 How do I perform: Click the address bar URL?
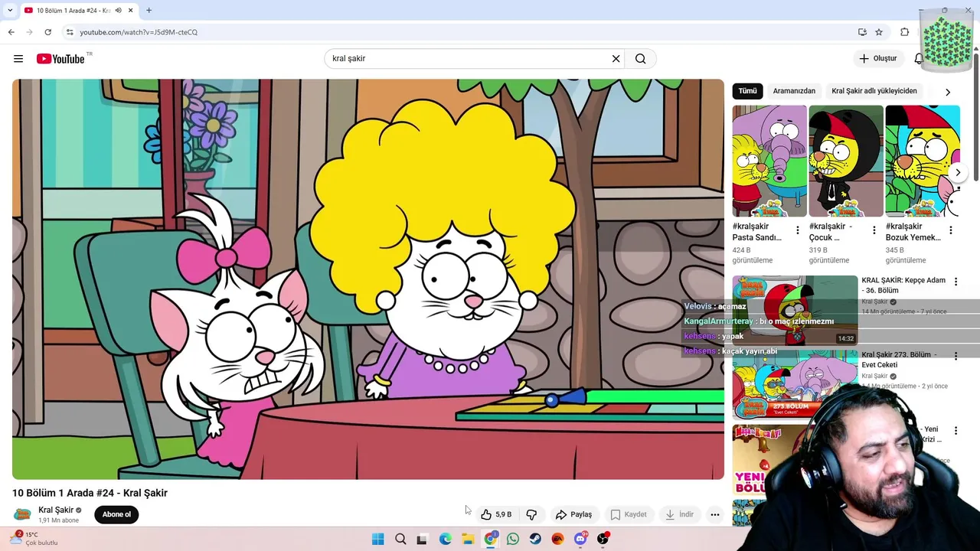(x=139, y=32)
